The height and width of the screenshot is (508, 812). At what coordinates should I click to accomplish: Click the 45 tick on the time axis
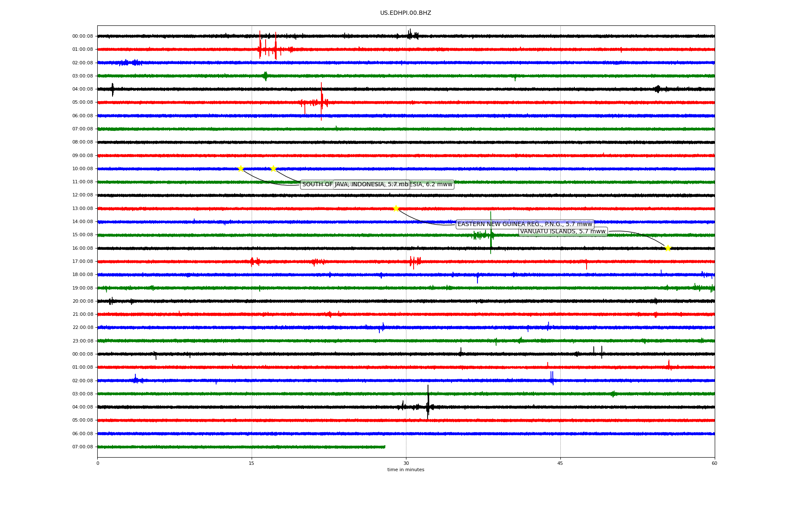(560, 463)
